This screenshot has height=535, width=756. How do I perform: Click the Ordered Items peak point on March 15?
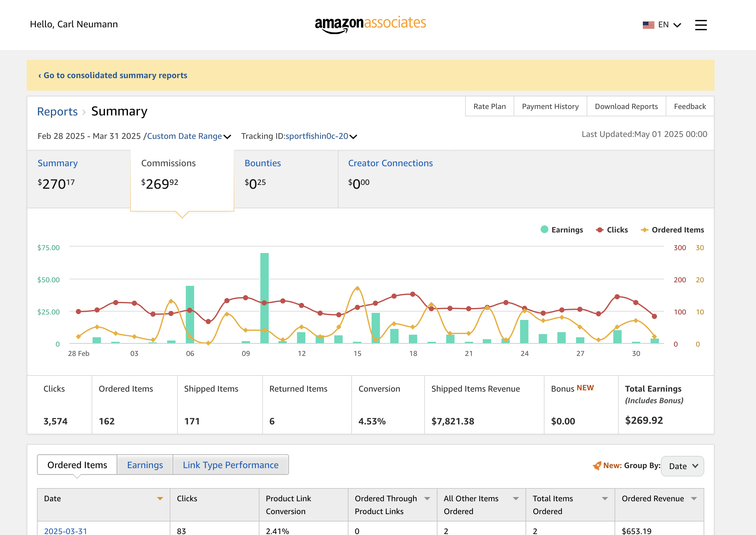click(357, 288)
